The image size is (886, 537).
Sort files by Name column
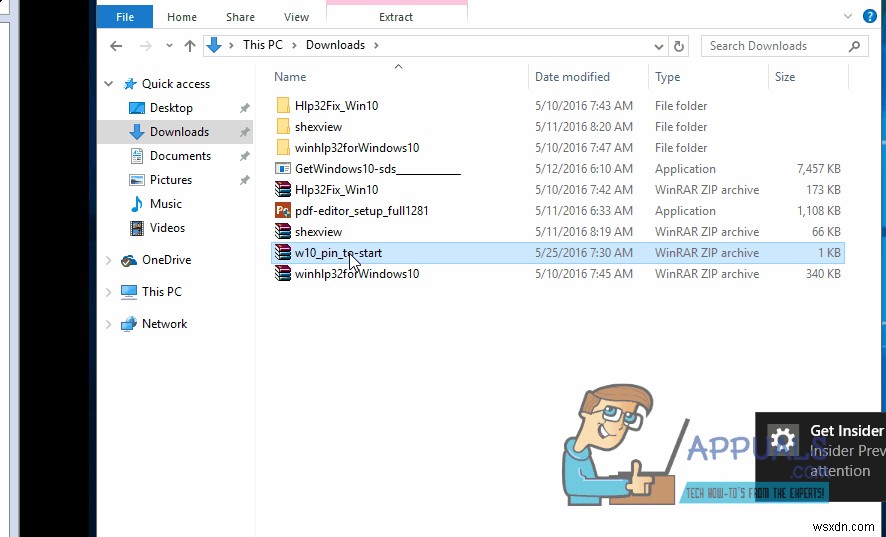click(290, 77)
